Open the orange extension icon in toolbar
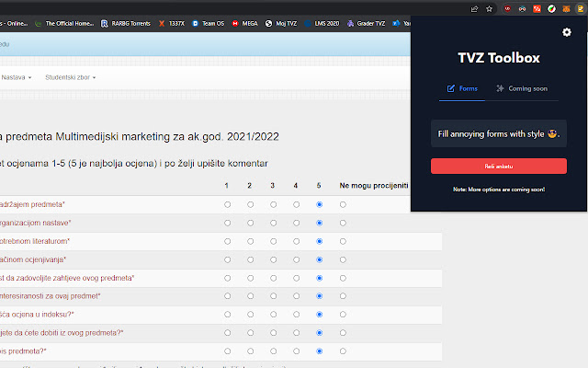 [x=566, y=9]
